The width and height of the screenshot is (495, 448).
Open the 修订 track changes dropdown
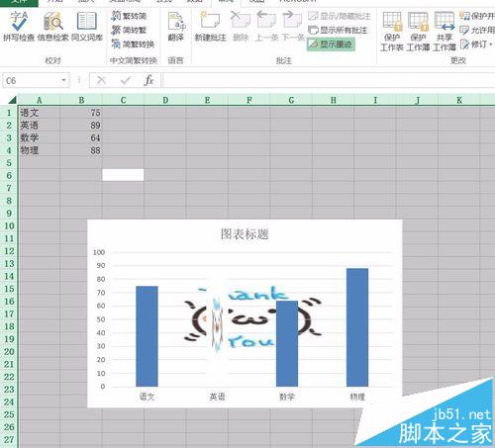[x=477, y=44]
